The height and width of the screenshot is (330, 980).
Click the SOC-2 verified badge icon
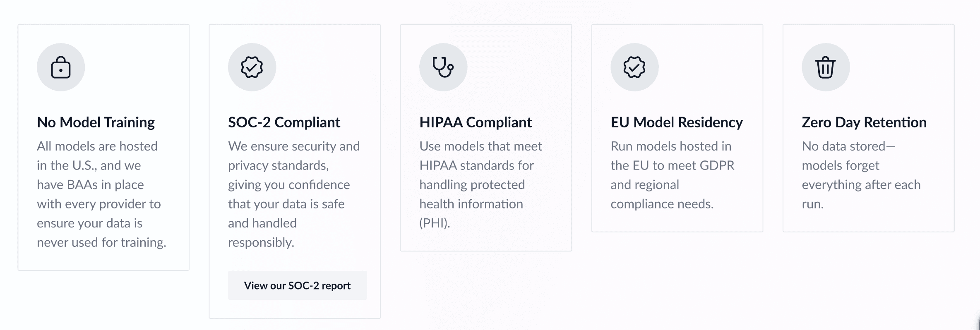click(252, 67)
